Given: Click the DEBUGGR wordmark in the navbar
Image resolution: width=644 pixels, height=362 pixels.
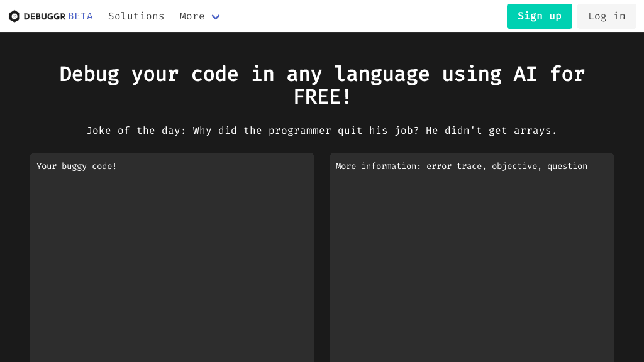Looking at the screenshot, I should (x=44, y=16).
